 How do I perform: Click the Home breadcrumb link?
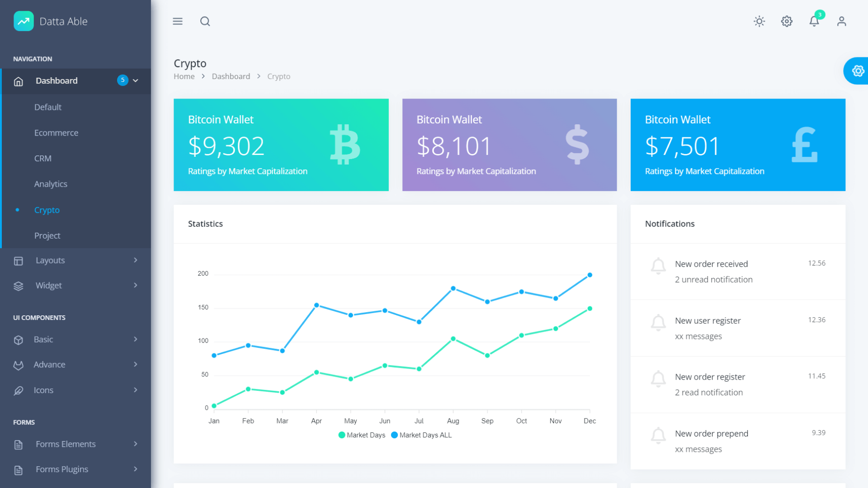point(184,76)
